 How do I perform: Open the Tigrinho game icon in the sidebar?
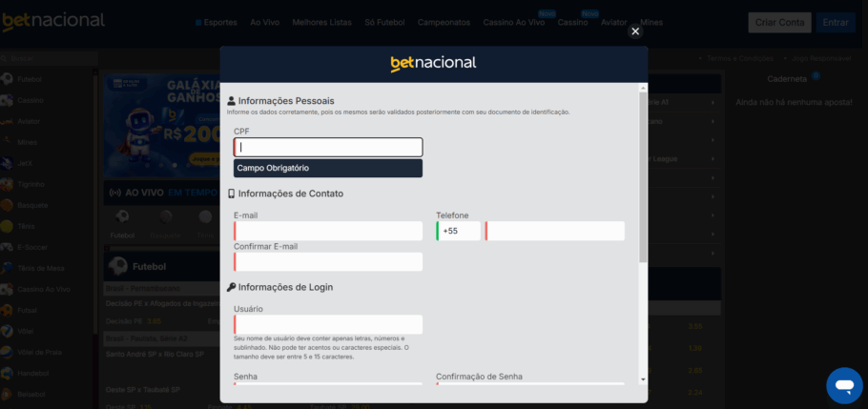tap(7, 184)
